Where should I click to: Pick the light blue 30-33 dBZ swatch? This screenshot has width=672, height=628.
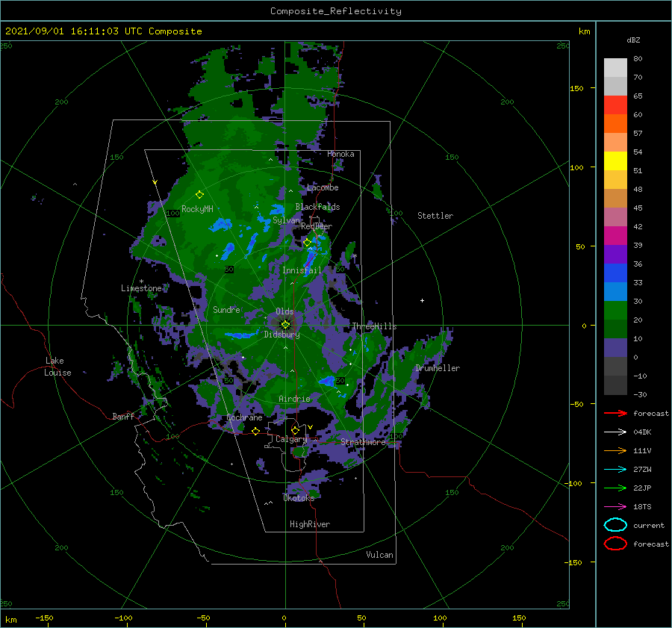point(615,291)
